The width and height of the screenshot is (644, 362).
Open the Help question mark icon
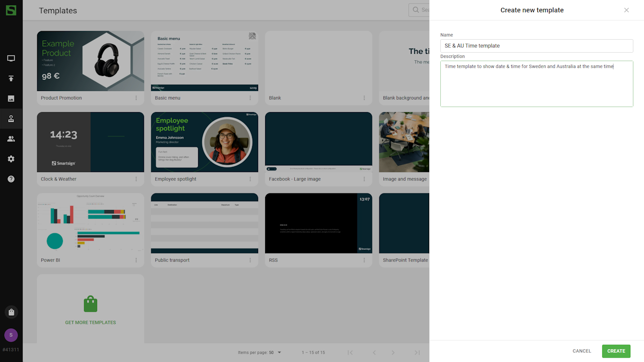click(x=11, y=179)
